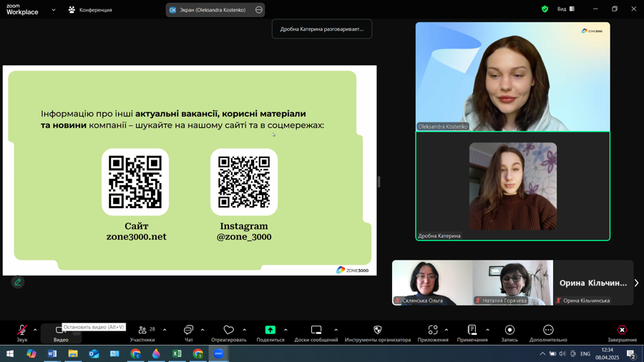Click the annotate pencil icon below slide
The image size is (644, 362).
click(x=18, y=282)
